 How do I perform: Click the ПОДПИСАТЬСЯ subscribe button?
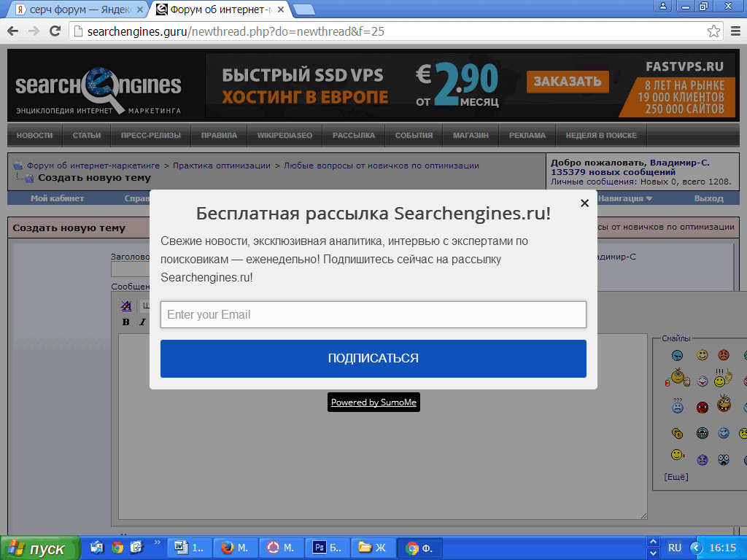373,358
